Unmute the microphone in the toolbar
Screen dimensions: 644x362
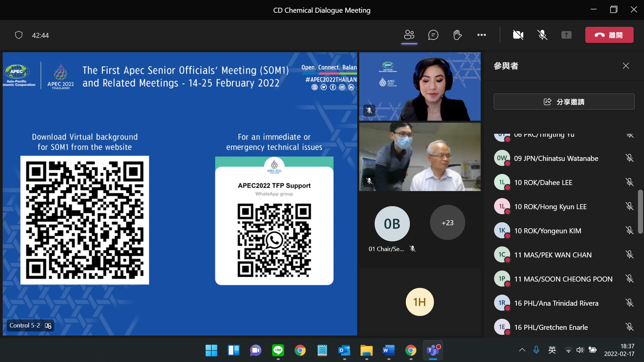coord(542,35)
